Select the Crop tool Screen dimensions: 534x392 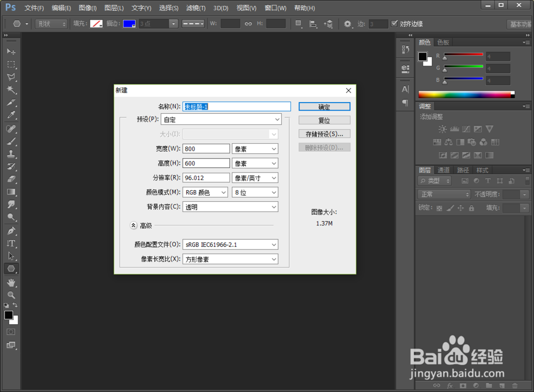tap(11, 102)
